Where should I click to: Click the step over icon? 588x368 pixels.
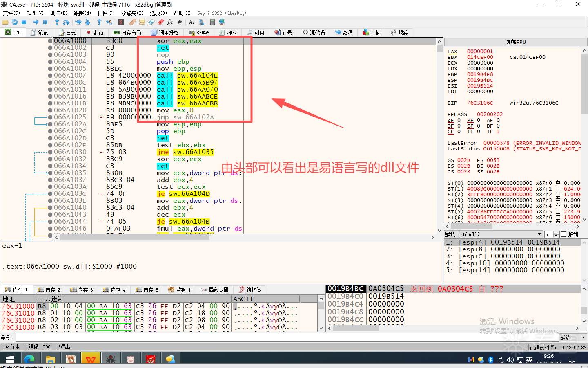[x=66, y=22]
